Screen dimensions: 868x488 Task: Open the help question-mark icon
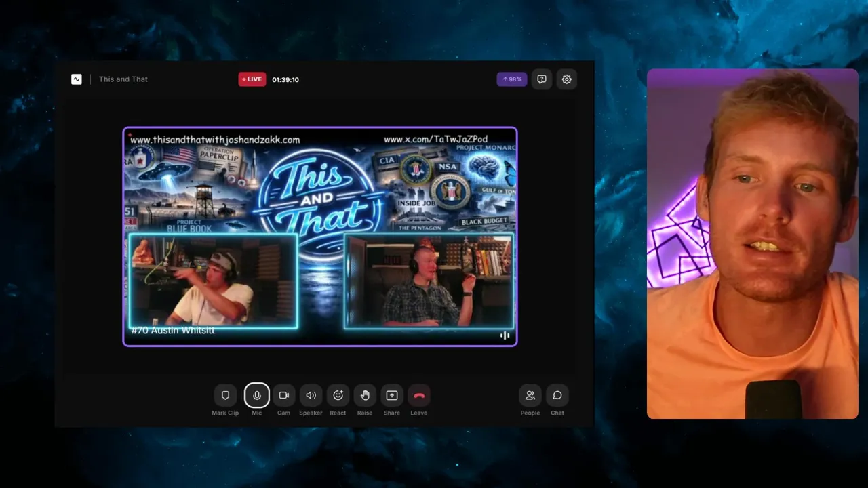tap(542, 79)
